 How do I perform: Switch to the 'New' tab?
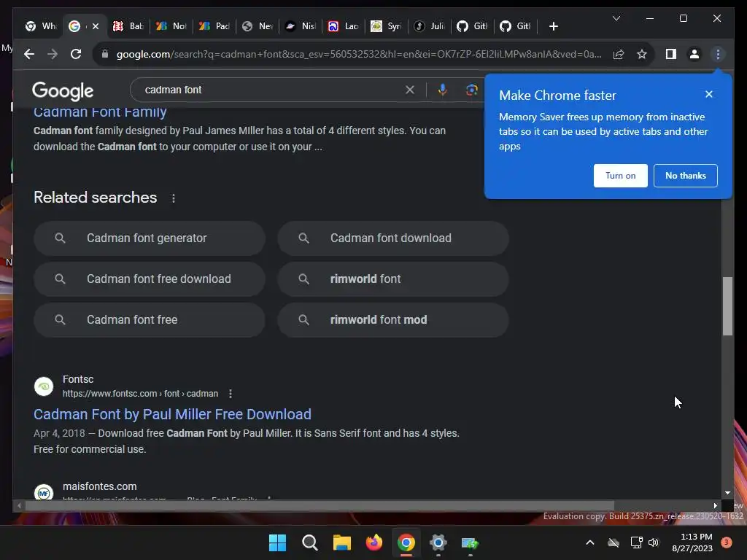[258, 26]
